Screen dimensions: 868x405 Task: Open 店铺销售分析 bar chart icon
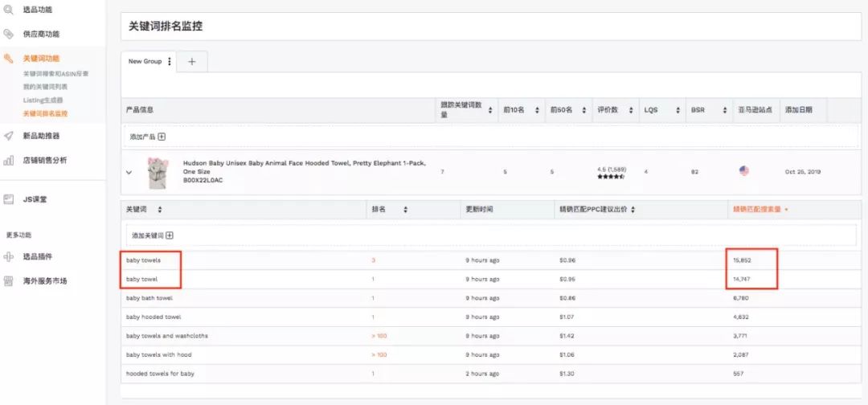point(9,161)
